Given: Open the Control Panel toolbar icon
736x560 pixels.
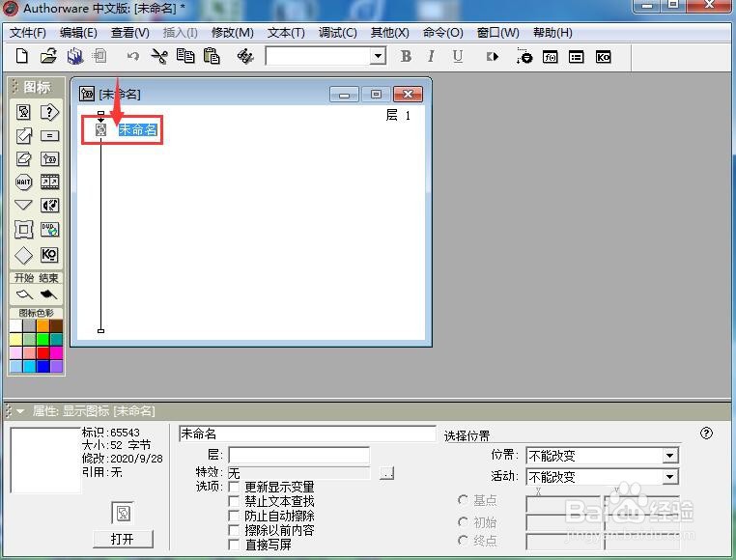Looking at the screenshot, I should coord(524,56).
